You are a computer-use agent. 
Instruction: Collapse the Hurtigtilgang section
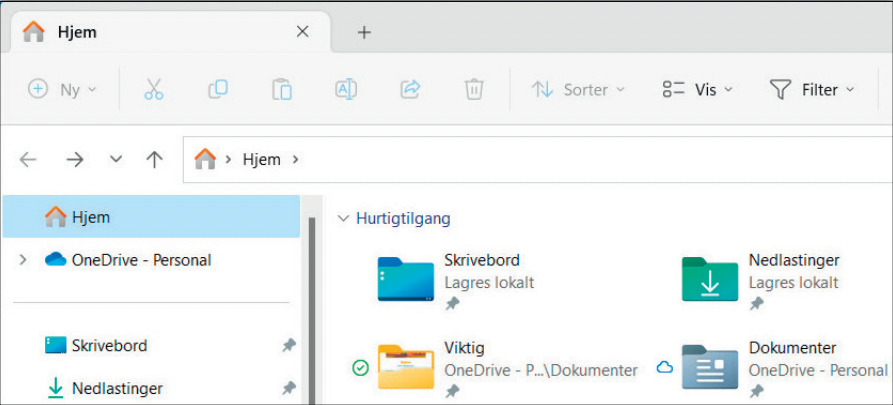coord(343,218)
